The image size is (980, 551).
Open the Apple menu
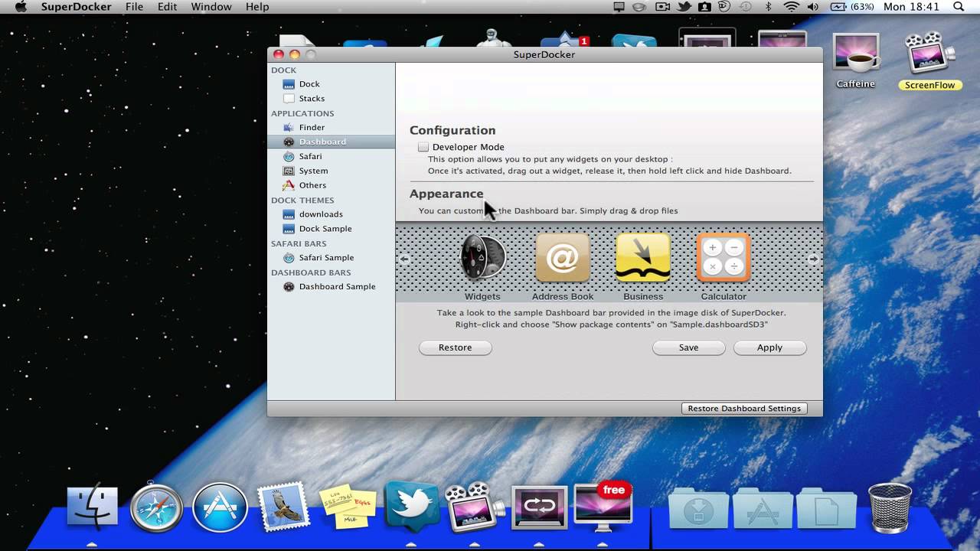[x=21, y=7]
